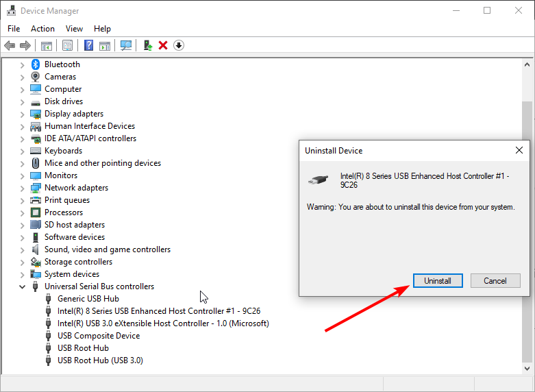Click the Back arrow toolbar icon
Viewport: 535px width, 392px height.
tap(10, 45)
